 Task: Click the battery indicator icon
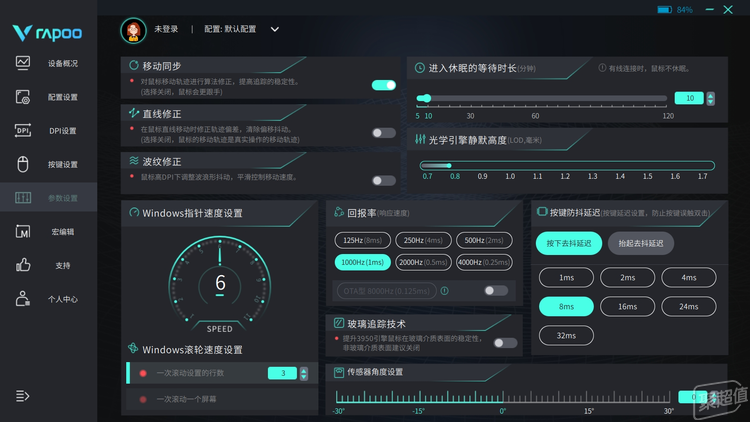coord(664,10)
